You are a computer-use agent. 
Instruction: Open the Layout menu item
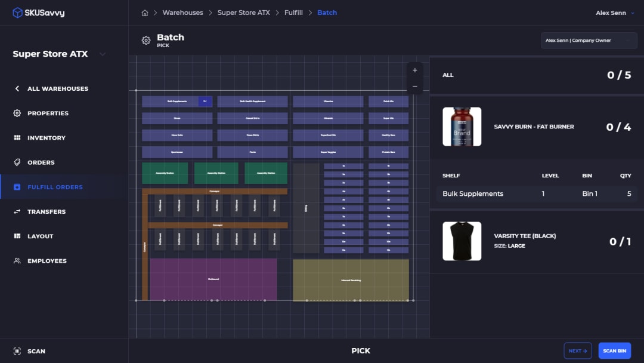click(x=41, y=236)
